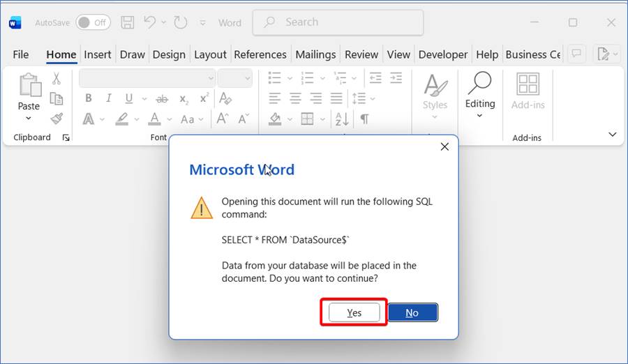Click Yes in the SQL command dialog
The image size is (628, 364).
coord(354,312)
